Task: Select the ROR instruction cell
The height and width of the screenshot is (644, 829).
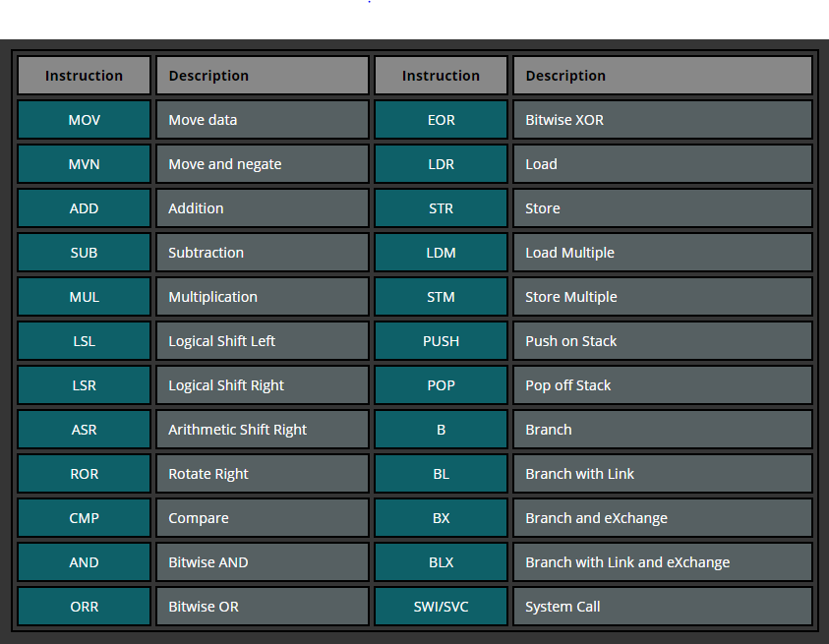Action: [x=84, y=474]
